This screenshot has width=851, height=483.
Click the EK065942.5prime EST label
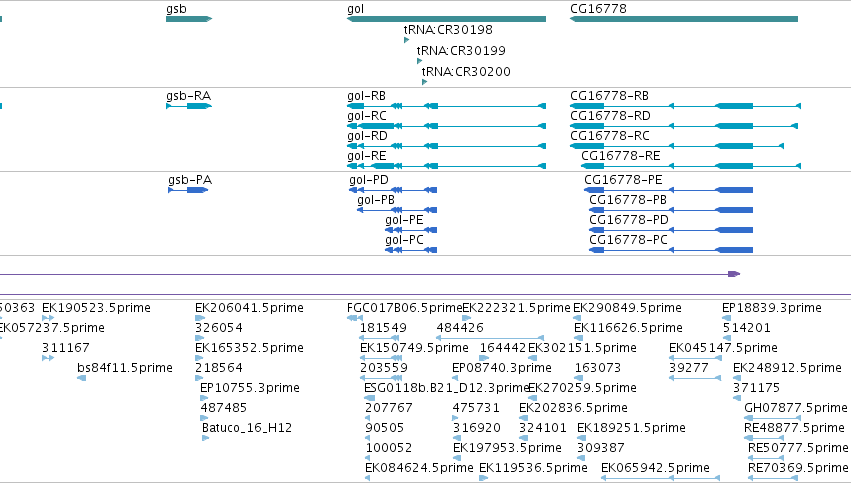tap(655, 469)
